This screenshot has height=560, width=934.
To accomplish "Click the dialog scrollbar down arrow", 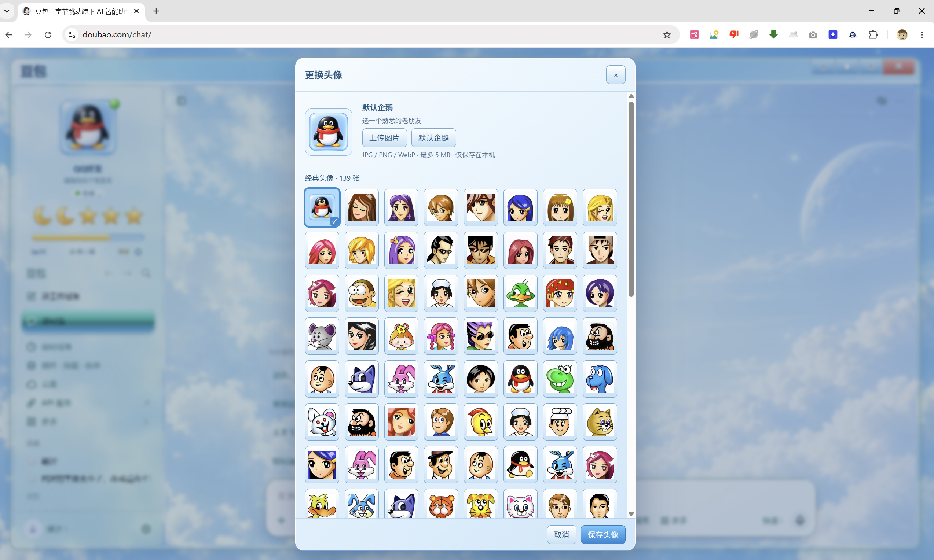I will (x=631, y=514).
